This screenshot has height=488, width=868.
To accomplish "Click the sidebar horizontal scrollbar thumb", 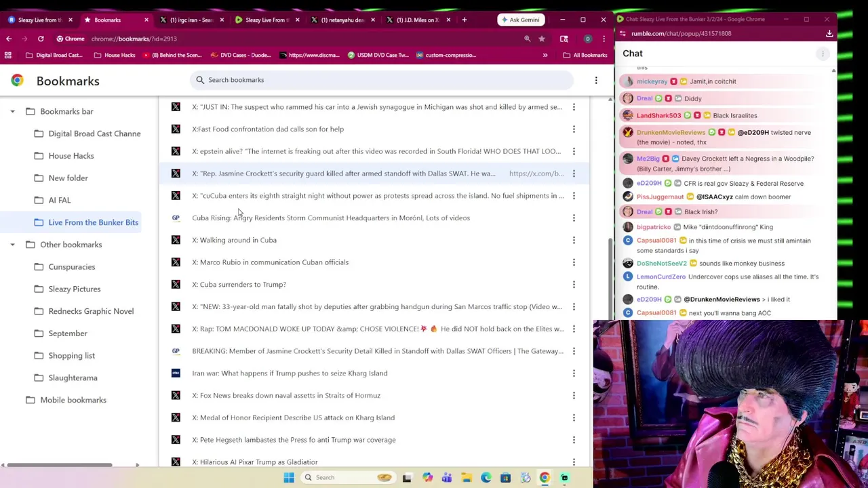I will click(x=60, y=465).
